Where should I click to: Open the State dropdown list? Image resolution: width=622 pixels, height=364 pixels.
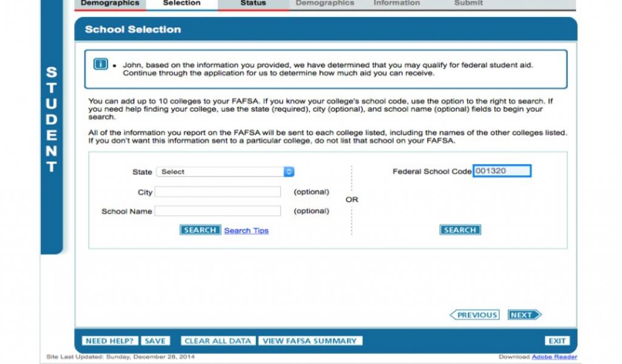click(225, 172)
